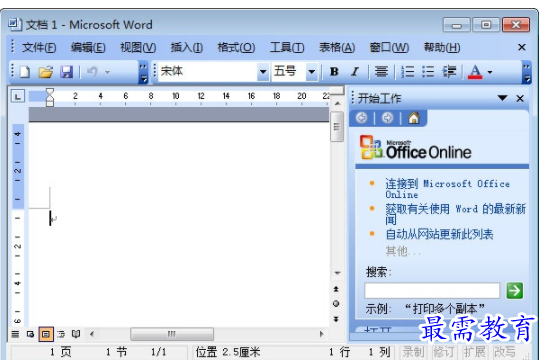This screenshot has height=360, width=543.
Task: Open the 窗口(W) menu
Action: [x=389, y=47]
